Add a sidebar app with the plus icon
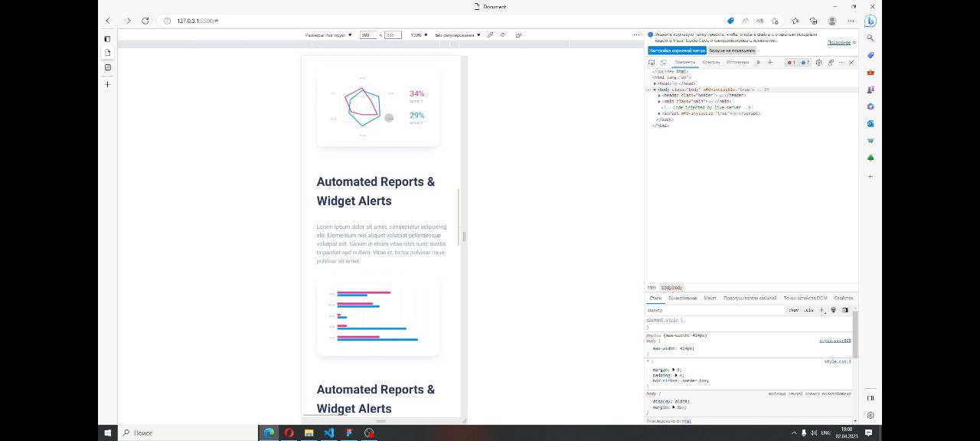This screenshot has height=441, width=980. point(871,176)
